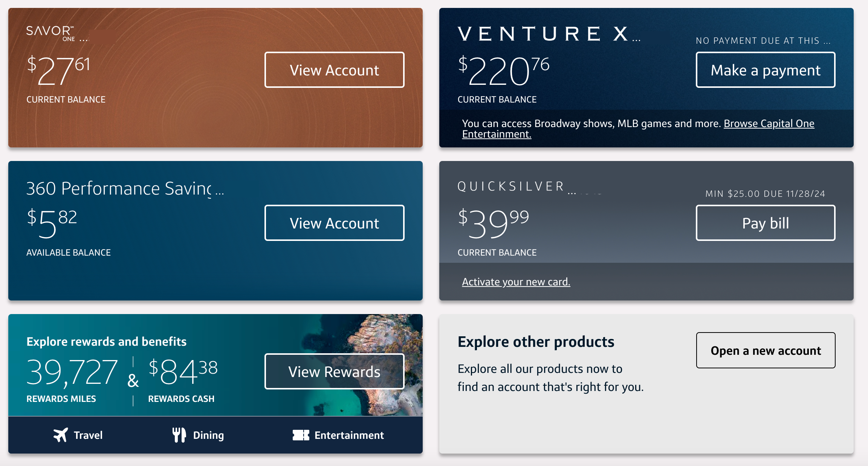Viewport: 868px width, 466px height.
Task: Select the Travel rewards tab label
Action: [88, 435]
